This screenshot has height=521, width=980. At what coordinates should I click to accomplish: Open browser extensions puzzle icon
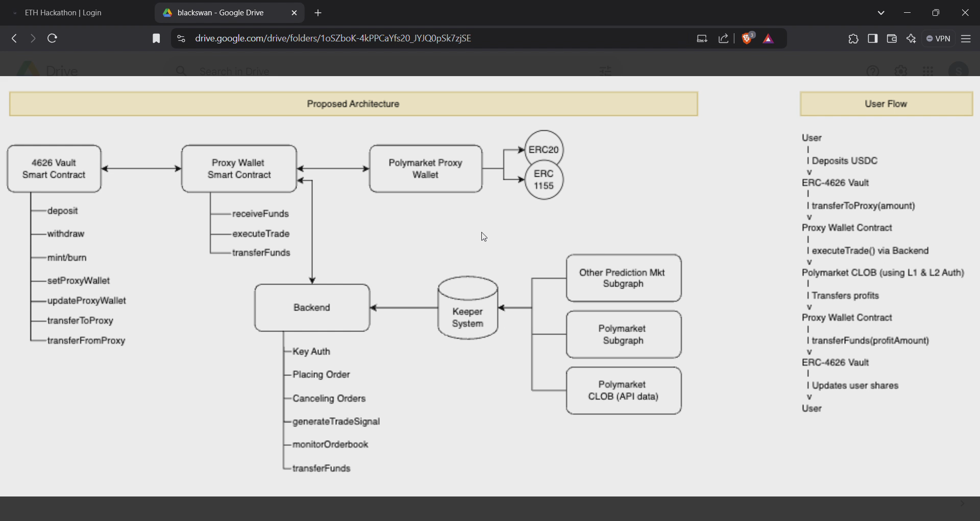coord(853,38)
